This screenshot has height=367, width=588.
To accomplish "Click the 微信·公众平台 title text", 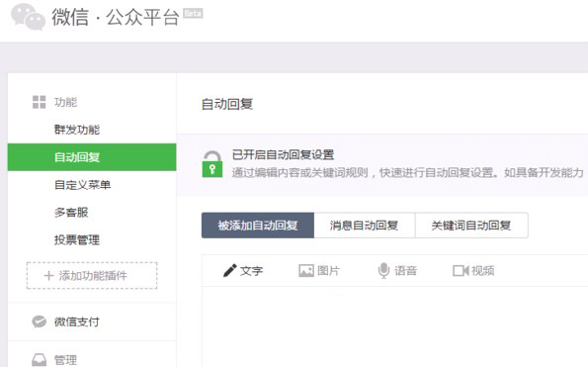I will coord(116,17).
